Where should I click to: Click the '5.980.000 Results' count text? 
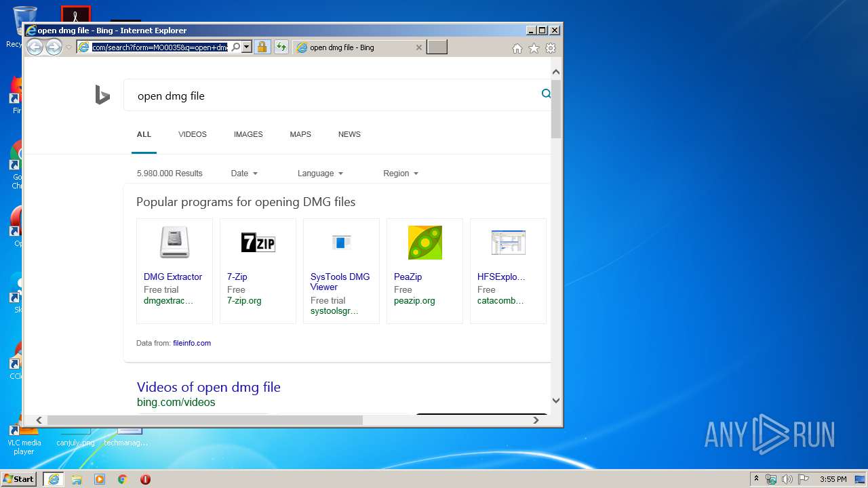[x=170, y=174]
